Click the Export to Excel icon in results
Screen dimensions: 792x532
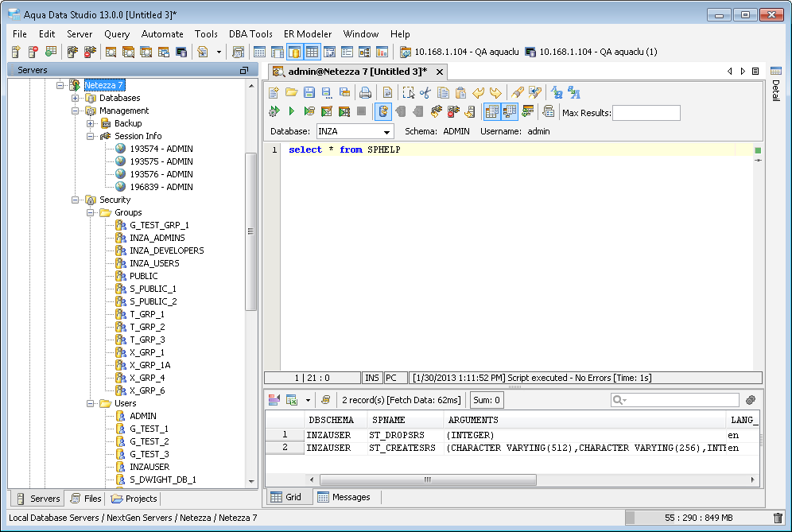(292, 400)
